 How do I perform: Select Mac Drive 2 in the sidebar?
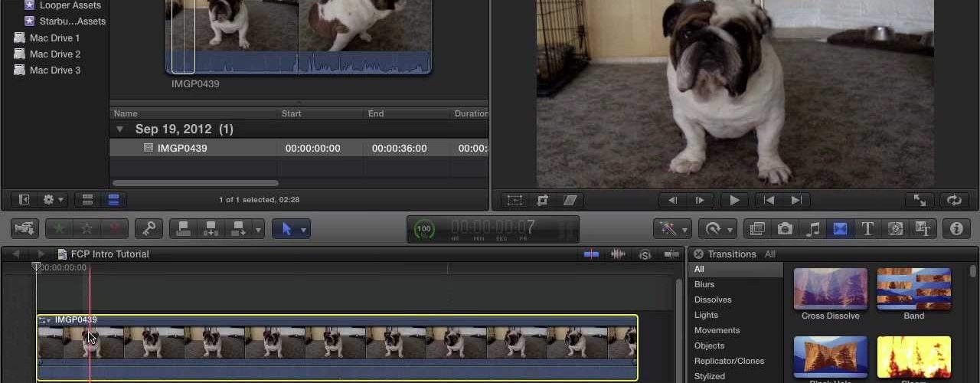pos(54,54)
